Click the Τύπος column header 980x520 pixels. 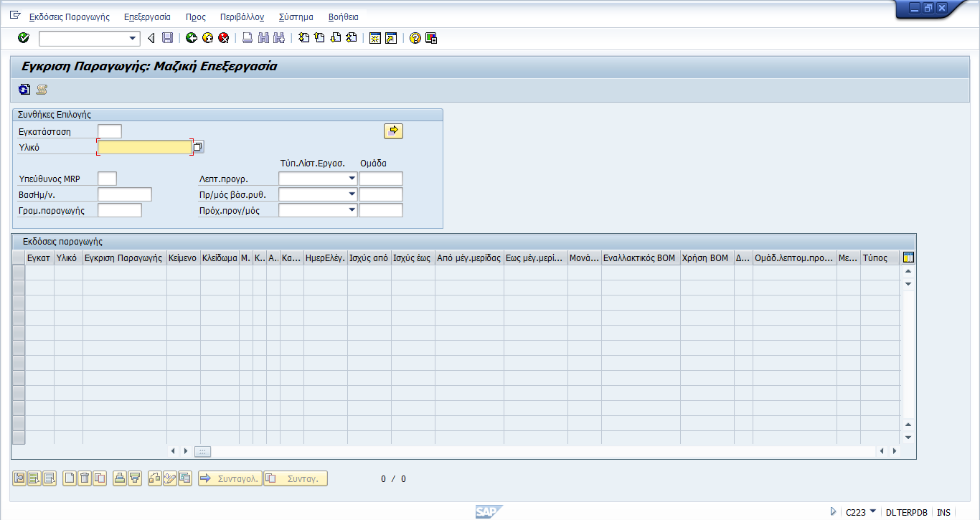click(880, 258)
